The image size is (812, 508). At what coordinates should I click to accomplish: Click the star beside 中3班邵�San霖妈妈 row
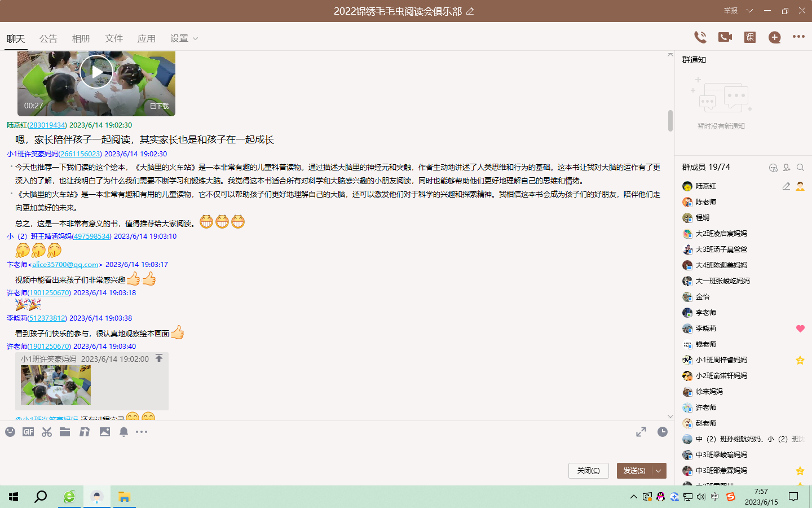(800, 471)
